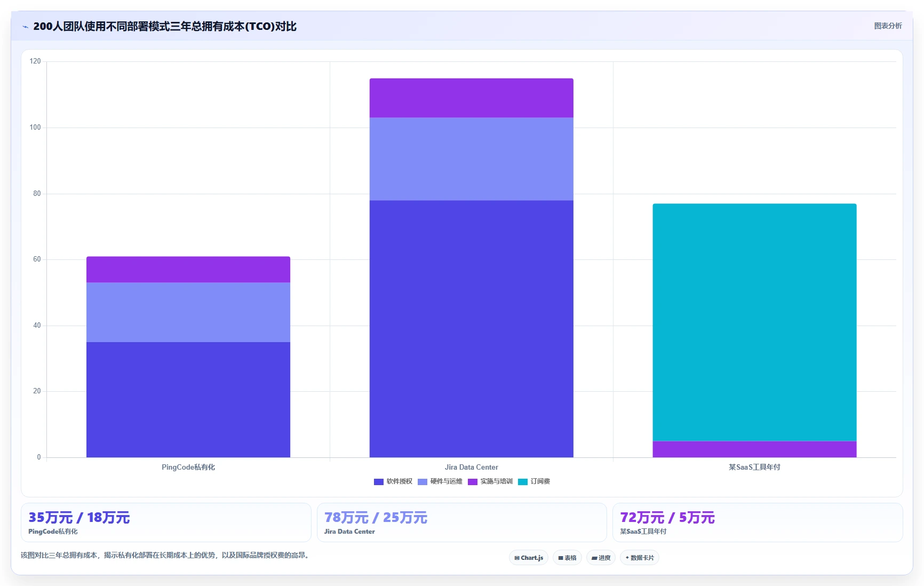Click the 软件授权 legend color box

(x=379, y=482)
